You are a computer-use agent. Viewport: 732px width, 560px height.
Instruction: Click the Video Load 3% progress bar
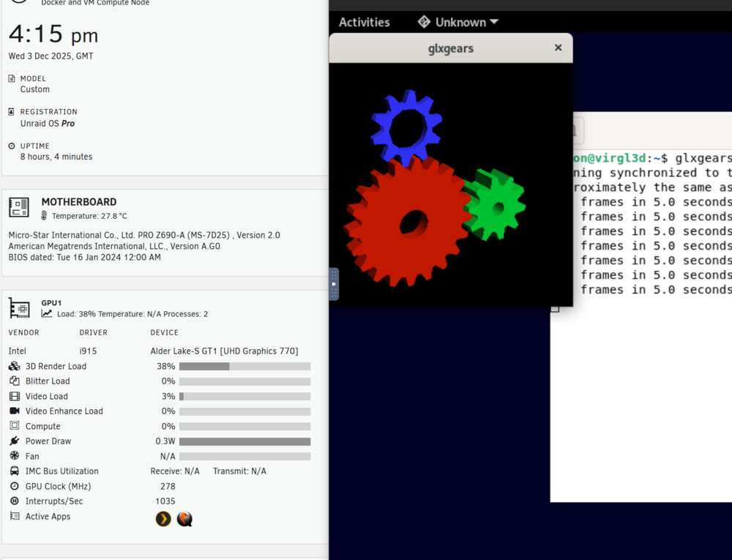(x=244, y=396)
